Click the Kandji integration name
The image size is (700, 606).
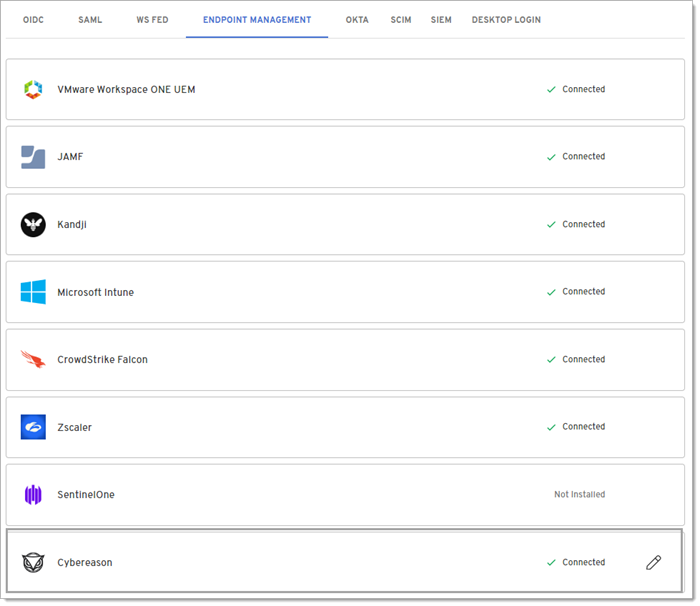click(72, 225)
